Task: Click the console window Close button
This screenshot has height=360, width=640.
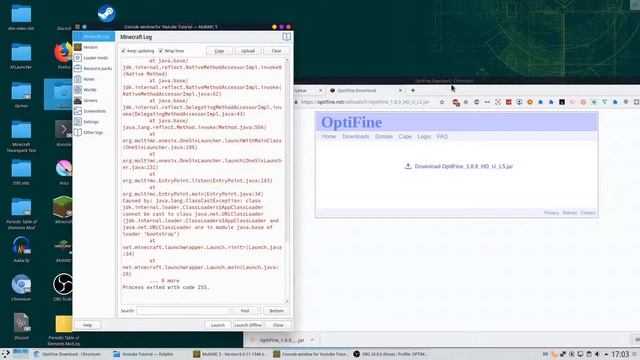Action: click(x=278, y=325)
